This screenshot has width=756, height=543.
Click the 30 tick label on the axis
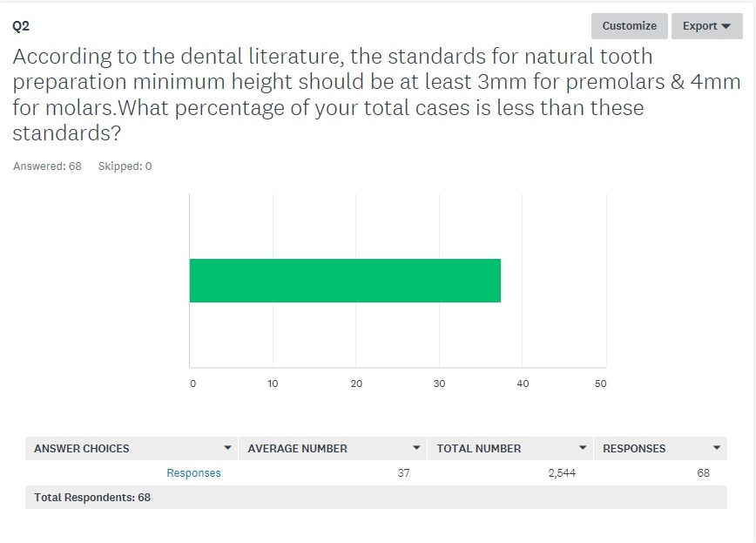(x=439, y=384)
